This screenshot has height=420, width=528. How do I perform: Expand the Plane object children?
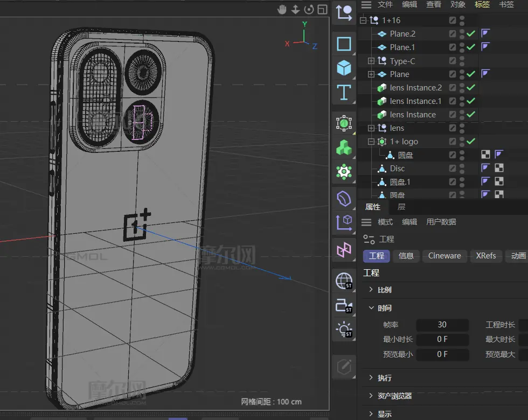tap(371, 74)
